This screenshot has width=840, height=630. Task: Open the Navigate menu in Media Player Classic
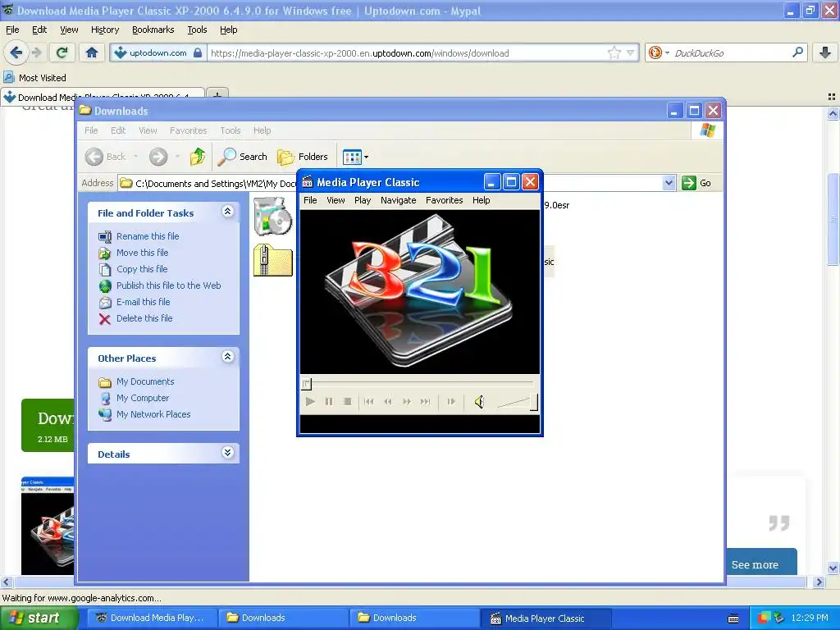click(398, 200)
